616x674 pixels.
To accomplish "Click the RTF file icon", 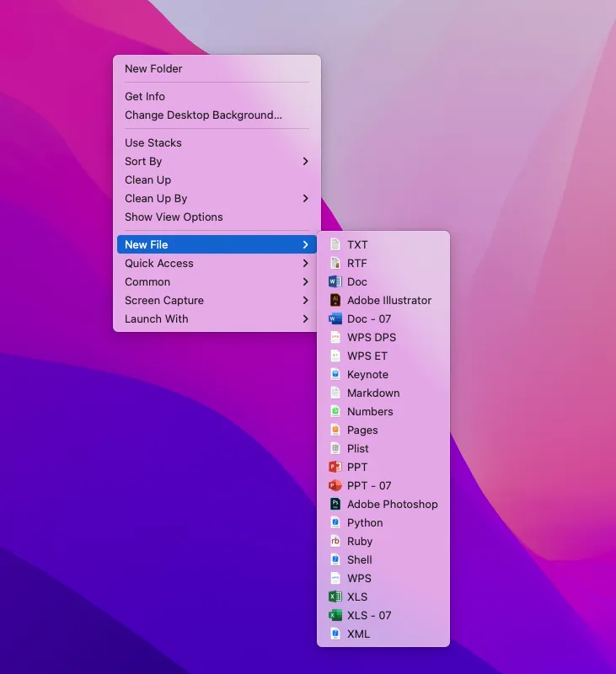I will [x=335, y=263].
